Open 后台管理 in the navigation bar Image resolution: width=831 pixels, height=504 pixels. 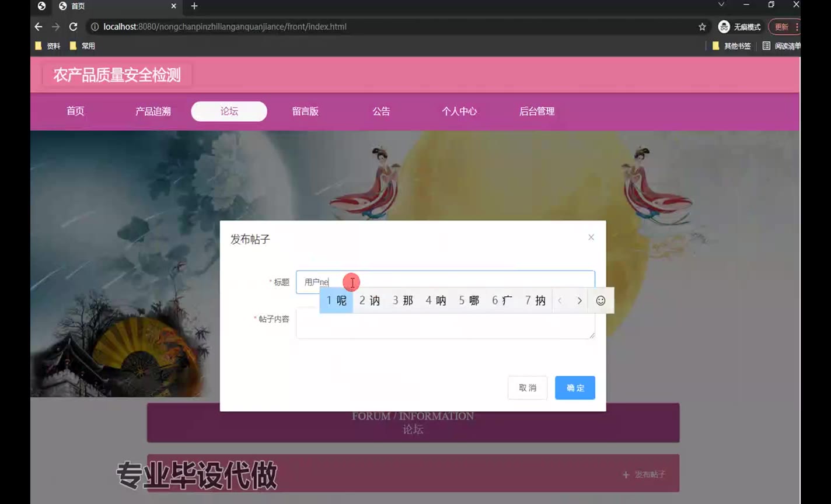537,111
